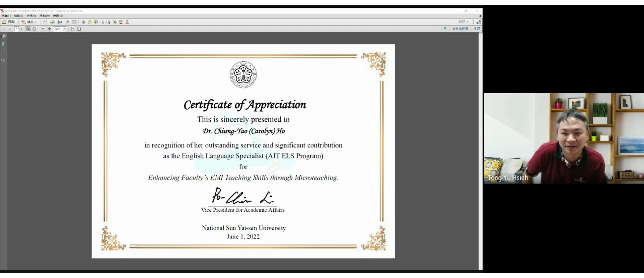Click the Tong-Yu Hsieh video thumbnail
The width and height of the screenshot is (644, 278).
pos(564,138)
